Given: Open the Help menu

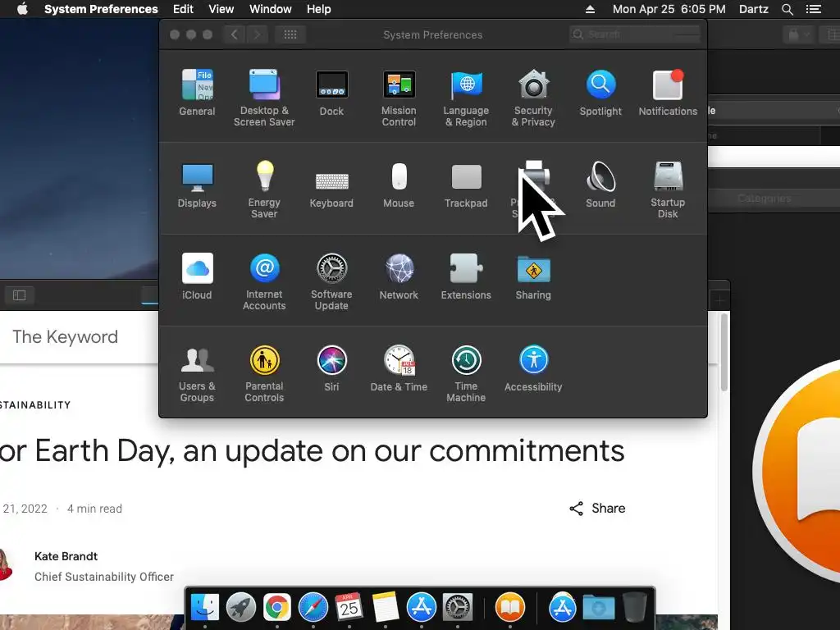Looking at the screenshot, I should pos(319,9).
